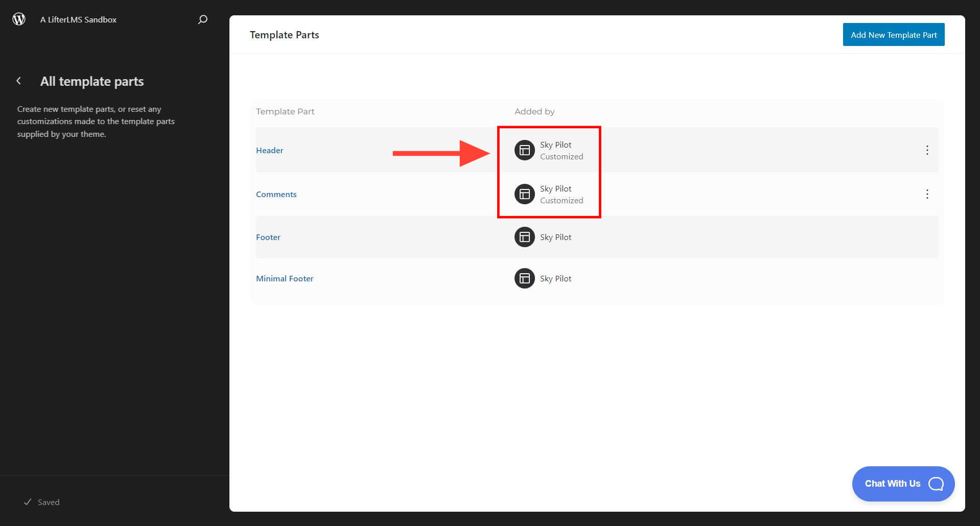Click the Added by column header
Screen dimensions: 980x526
[x=534, y=111]
